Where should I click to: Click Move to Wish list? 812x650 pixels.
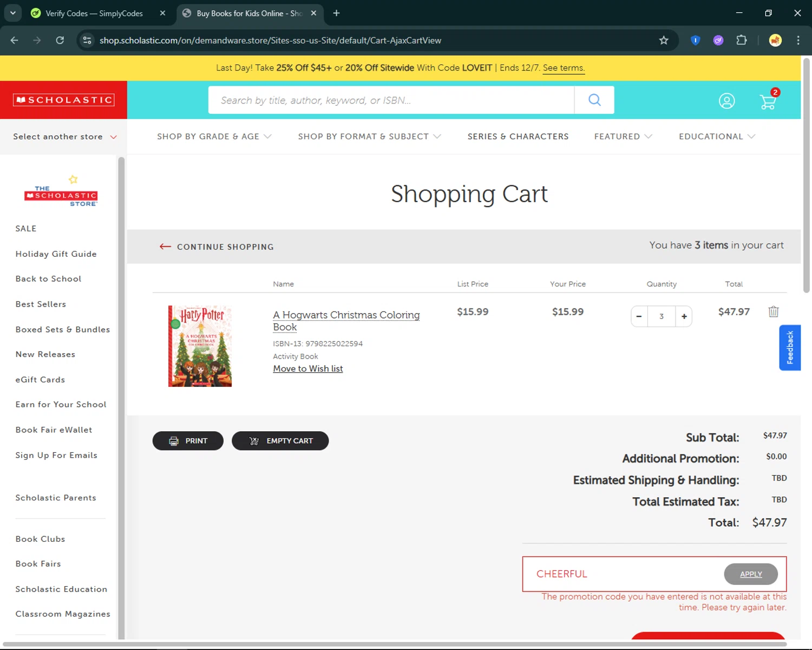coord(308,368)
